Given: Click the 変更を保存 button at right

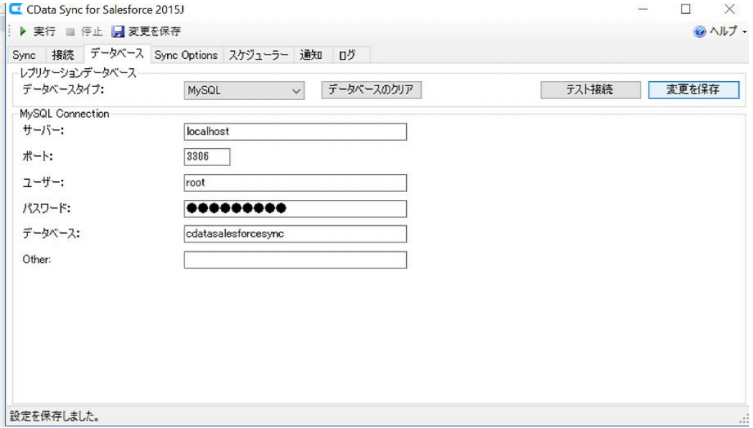Looking at the screenshot, I should pos(693,90).
